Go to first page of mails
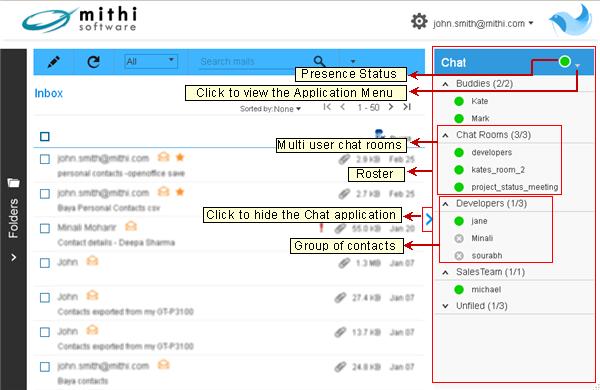600x390 pixels. (x=327, y=107)
